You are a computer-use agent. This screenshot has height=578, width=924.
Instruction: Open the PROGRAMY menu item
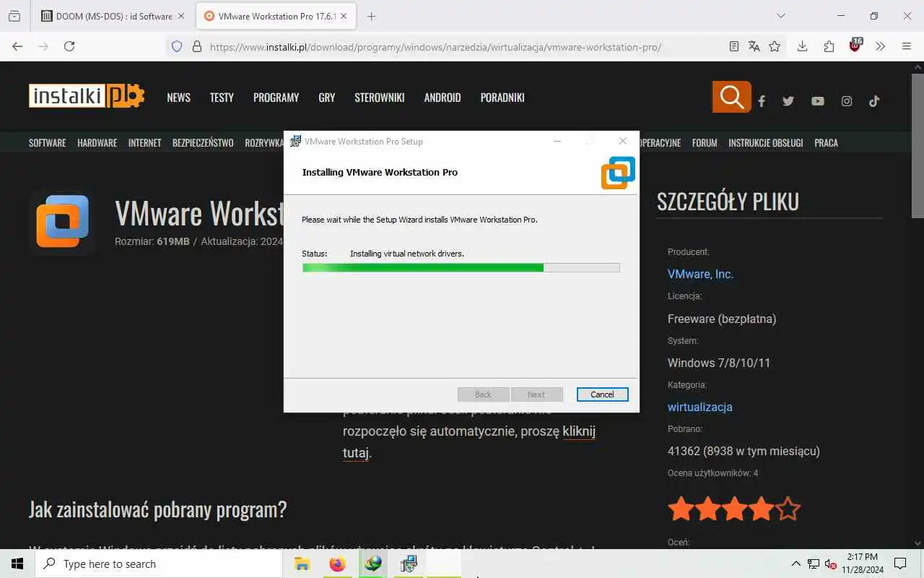pos(276,98)
